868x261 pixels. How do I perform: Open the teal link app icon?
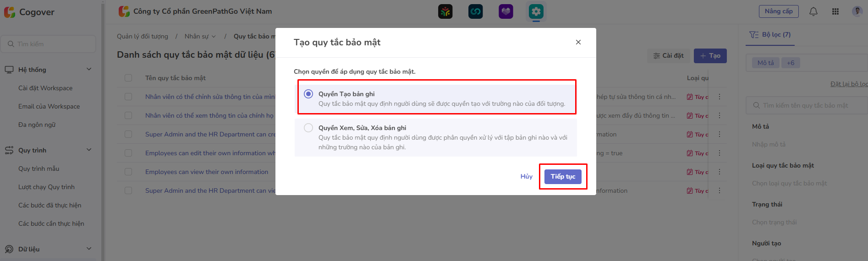476,11
